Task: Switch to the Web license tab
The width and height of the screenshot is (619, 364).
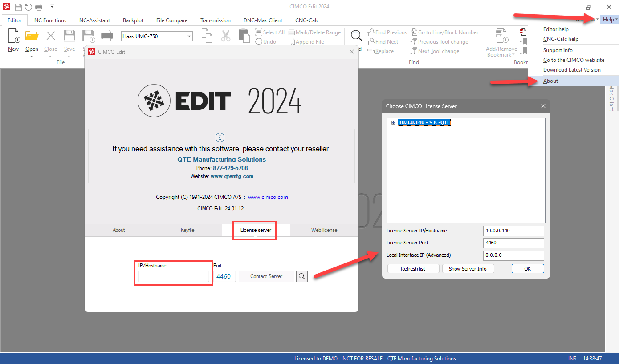Action: (x=324, y=230)
